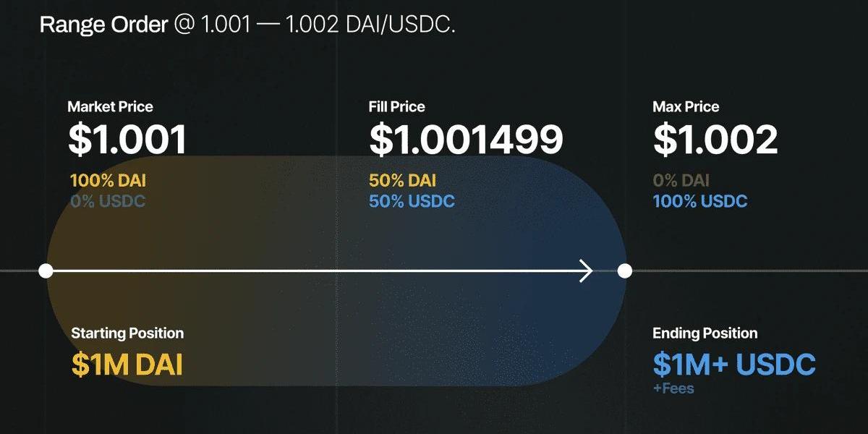Viewport: 868px width, 434px height.
Task: Click the "0% USDC" text under Market Price
Action: 108,201
